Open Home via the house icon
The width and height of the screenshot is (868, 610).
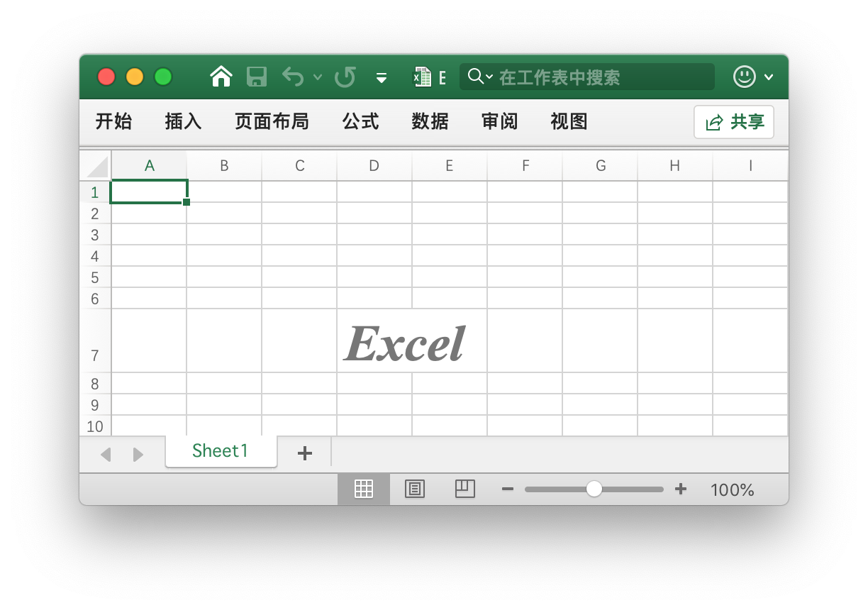[221, 76]
